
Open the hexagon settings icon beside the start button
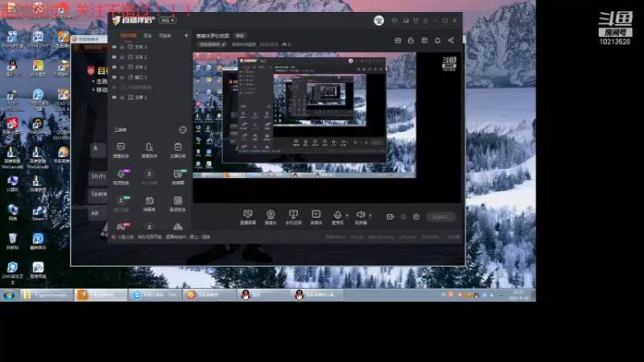pos(416,216)
